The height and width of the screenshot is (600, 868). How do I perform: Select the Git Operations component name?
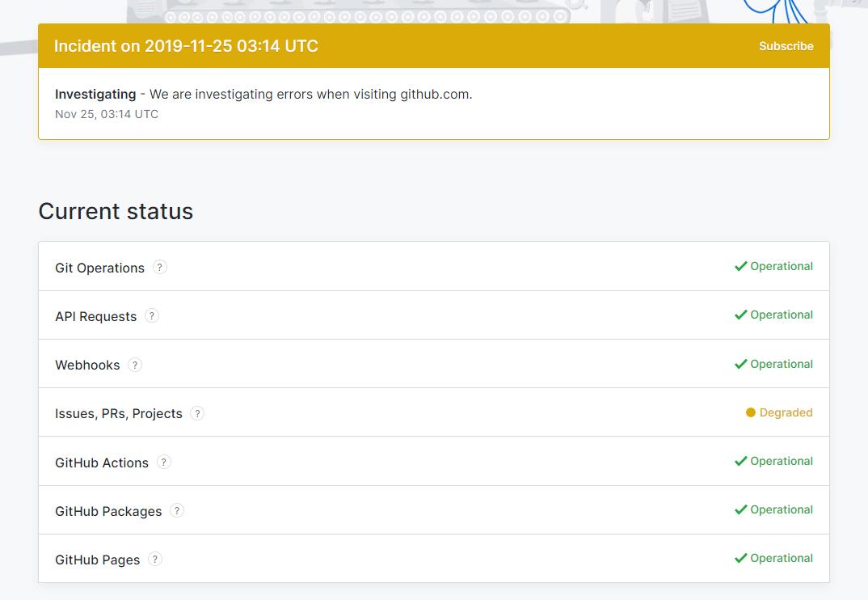click(99, 268)
